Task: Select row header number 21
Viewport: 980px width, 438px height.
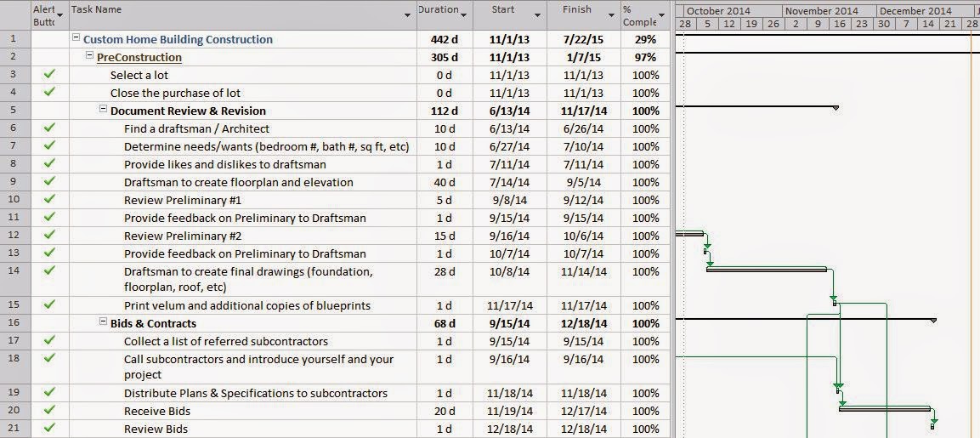Action: coord(15,429)
